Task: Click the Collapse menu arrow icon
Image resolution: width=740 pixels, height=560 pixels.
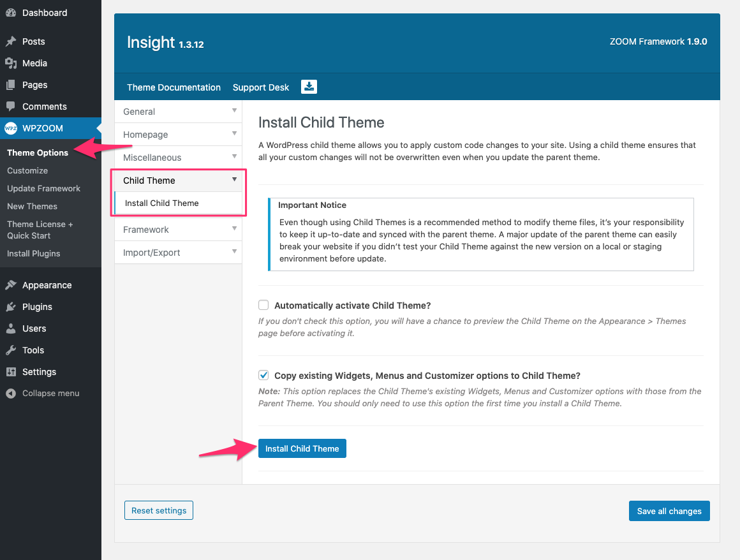Action: (x=11, y=394)
